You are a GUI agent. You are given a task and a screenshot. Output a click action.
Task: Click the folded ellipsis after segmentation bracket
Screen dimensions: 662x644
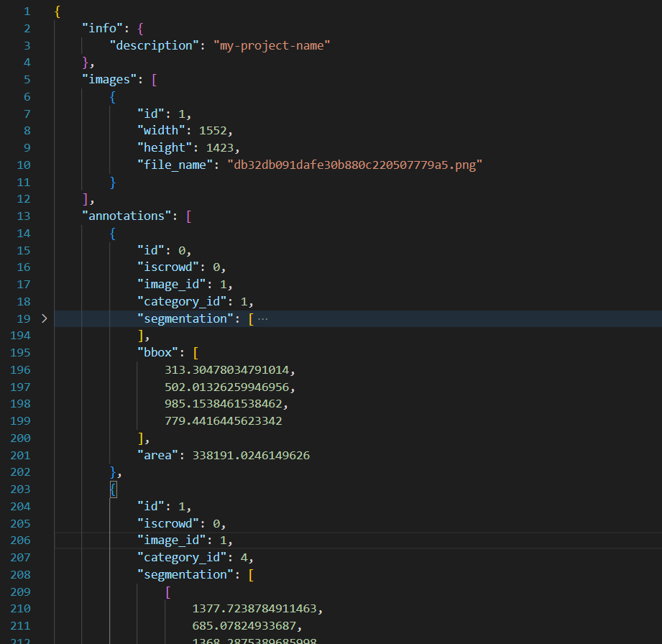pyautogui.click(x=262, y=319)
